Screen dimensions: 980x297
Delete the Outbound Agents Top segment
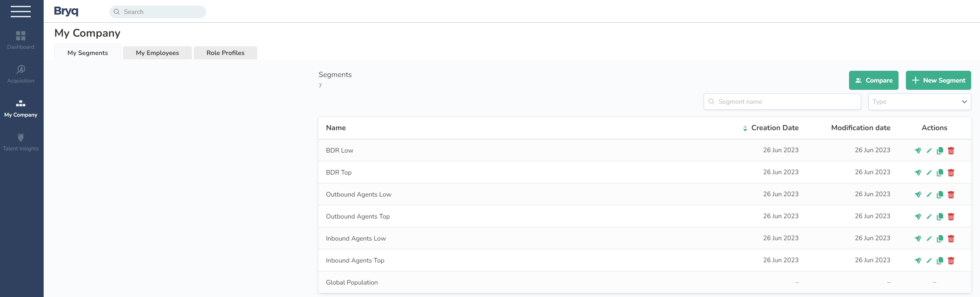951,217
